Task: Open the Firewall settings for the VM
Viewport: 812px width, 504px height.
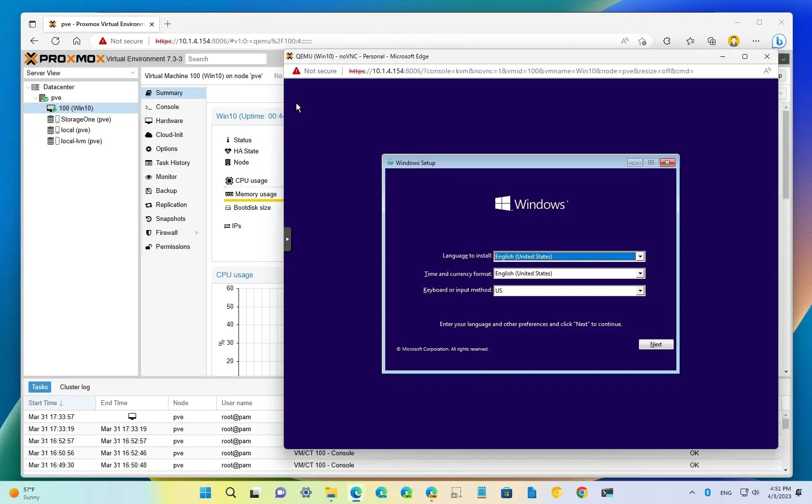Action: (167, 232)
